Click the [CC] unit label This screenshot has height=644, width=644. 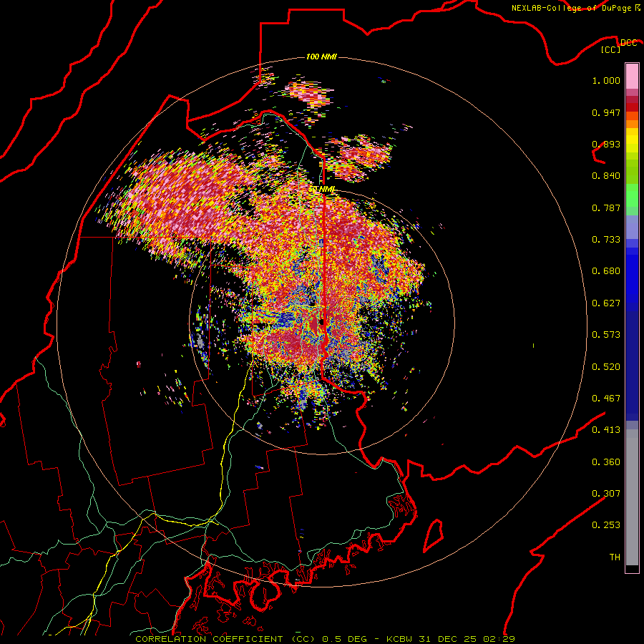tap(611, 49)
